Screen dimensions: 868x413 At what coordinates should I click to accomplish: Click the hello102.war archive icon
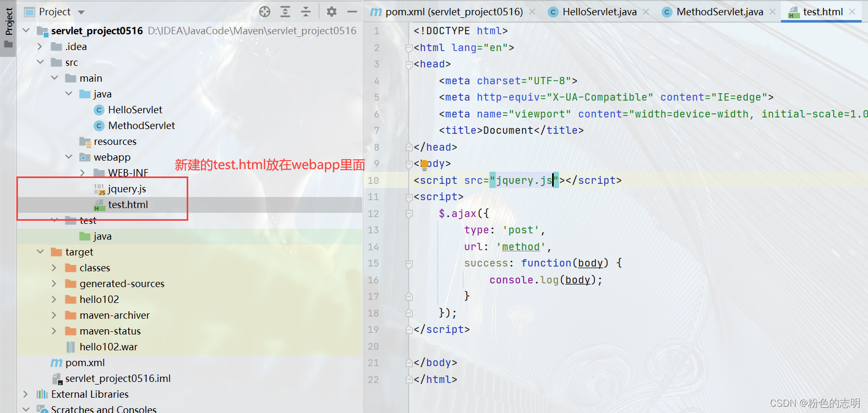tap(71, 347)
